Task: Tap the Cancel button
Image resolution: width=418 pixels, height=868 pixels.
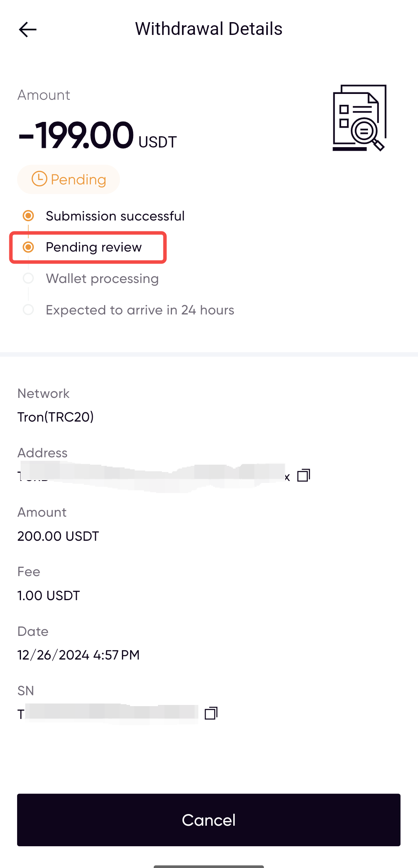Action: click(x=209, y=820)
